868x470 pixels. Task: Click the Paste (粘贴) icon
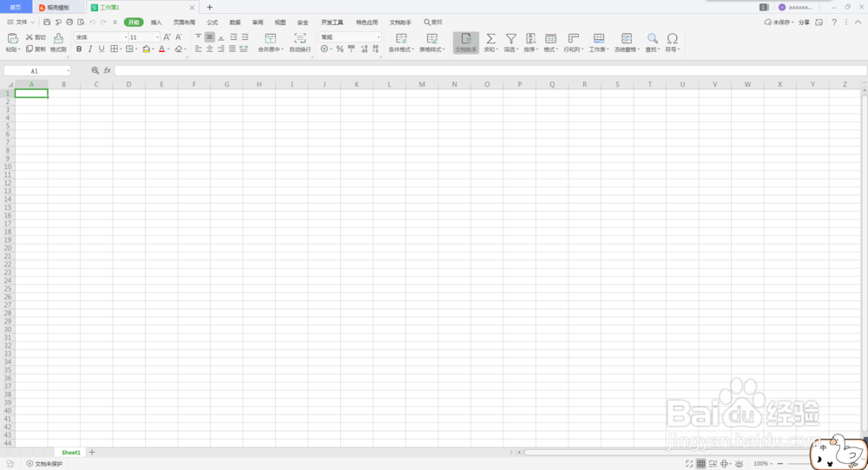[x=12, y=38]
